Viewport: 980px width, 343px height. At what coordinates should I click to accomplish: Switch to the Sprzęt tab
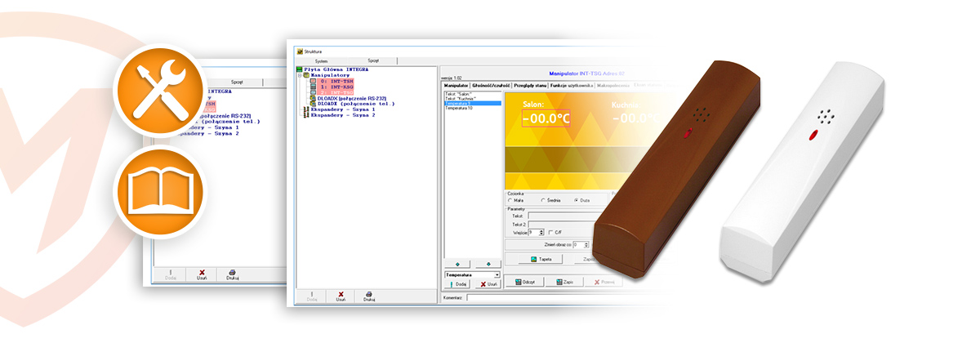coord(372,60)
